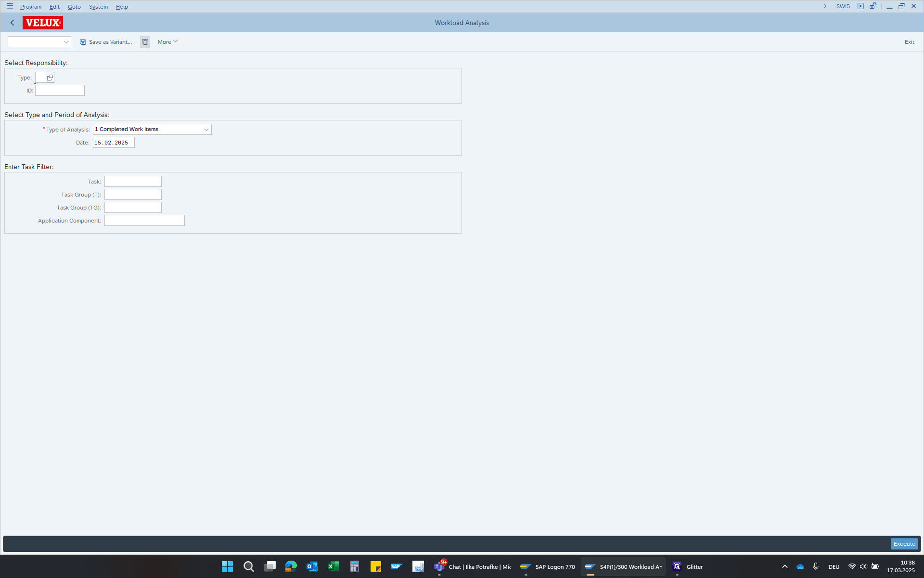Open Excel from taskbar
Screen dimensions: 924x578
333,566
